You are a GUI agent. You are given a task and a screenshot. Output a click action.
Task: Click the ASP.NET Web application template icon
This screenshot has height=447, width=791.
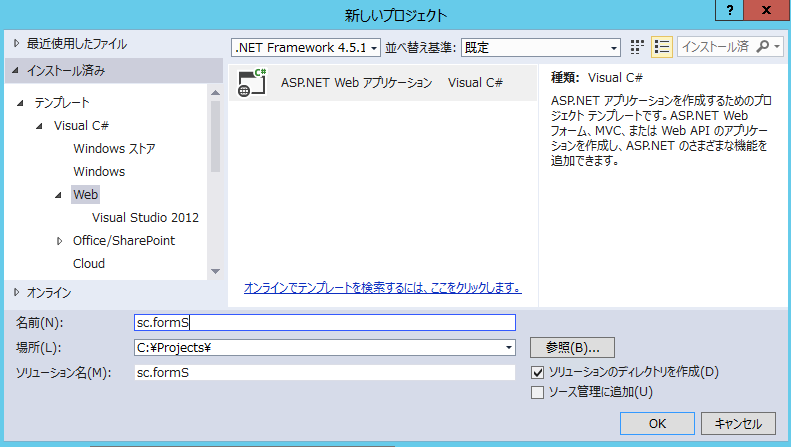pos(252,83)
